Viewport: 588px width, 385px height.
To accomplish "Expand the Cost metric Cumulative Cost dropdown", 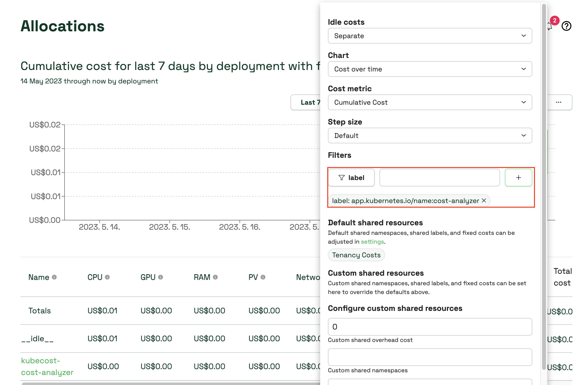I will [x=430, y=102].
